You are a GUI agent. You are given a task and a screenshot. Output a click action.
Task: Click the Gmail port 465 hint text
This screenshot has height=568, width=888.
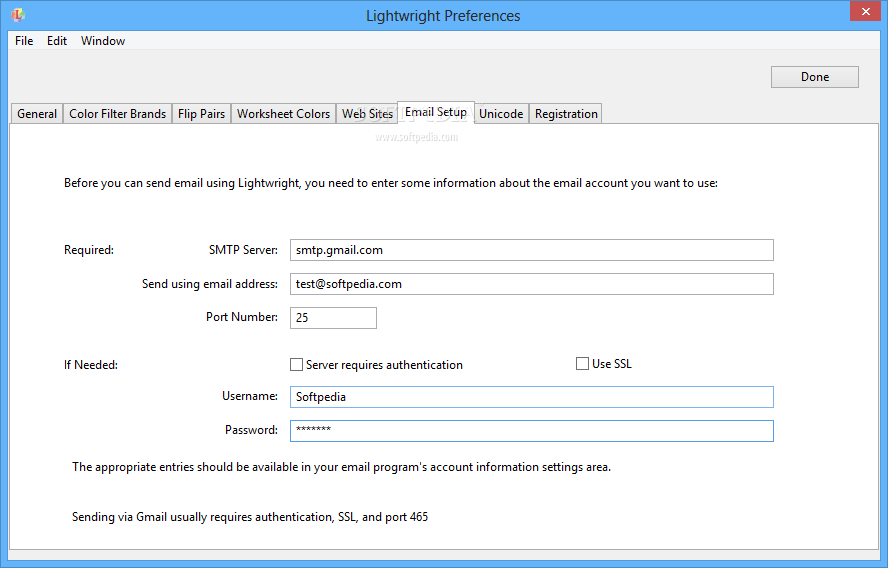(x=250, y=517)
